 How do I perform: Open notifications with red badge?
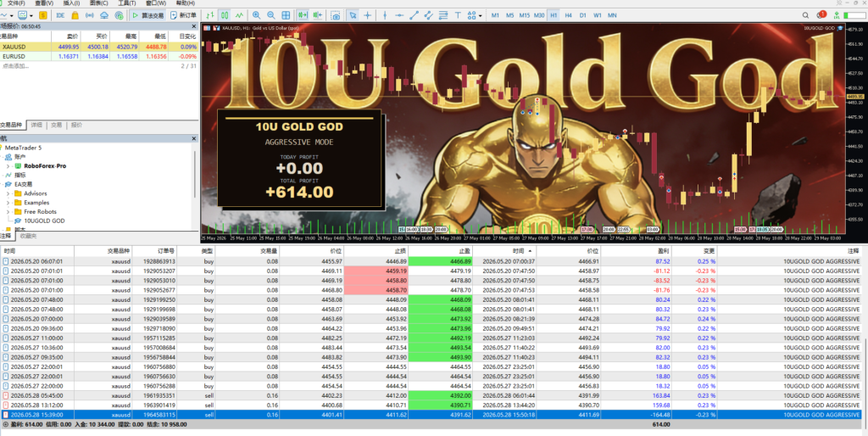[x=821, y=15]
